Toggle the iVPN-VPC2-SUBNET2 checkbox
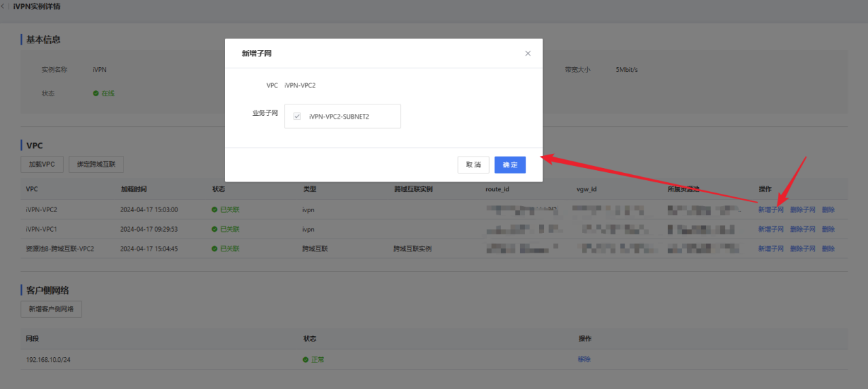 [x=297, y=117]
